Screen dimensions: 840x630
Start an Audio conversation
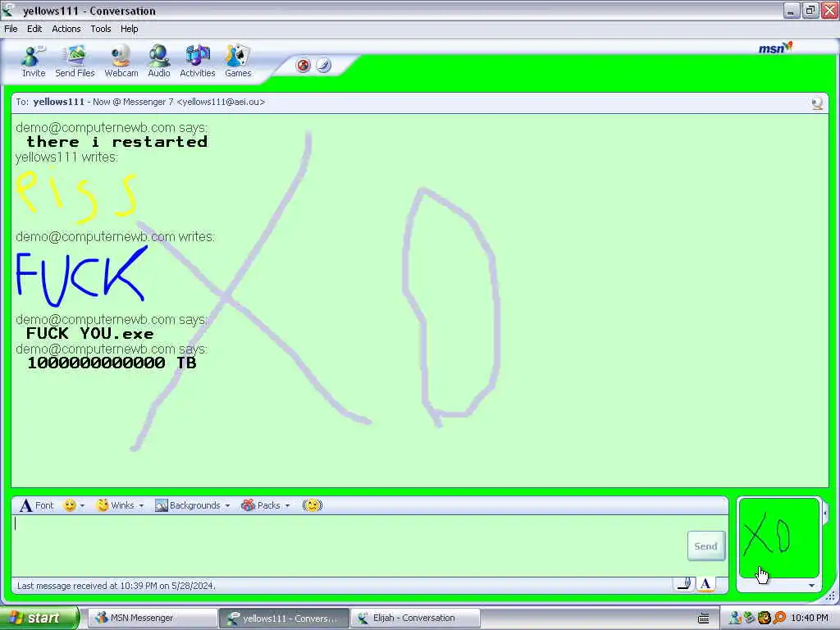coord(159,62)
